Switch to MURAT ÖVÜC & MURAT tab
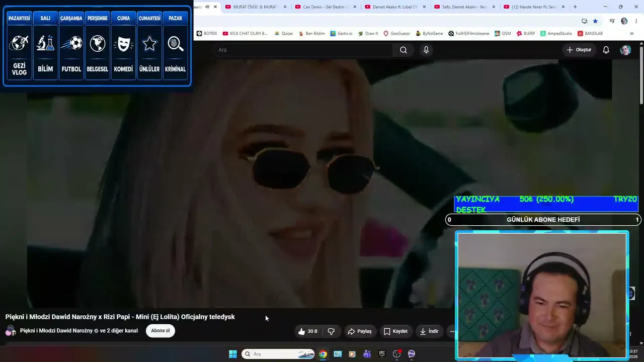The image size is (644, 362). (256, 7)
